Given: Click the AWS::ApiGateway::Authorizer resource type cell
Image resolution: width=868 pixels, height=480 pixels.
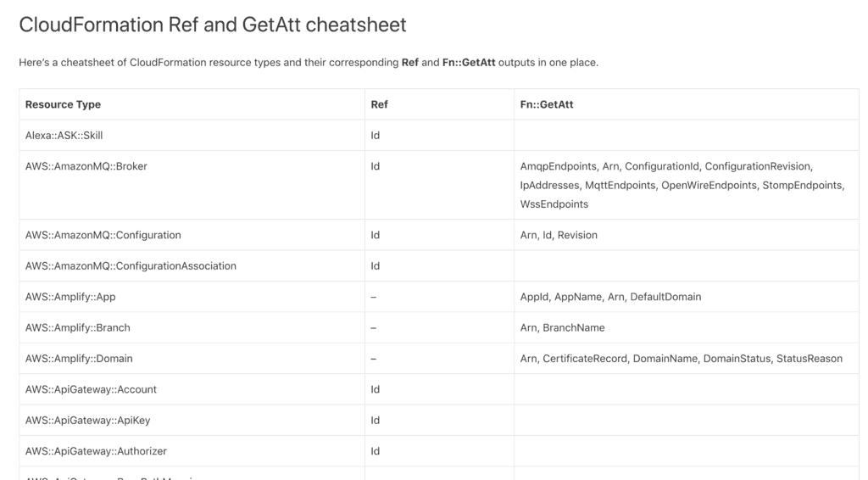Looking at the screenshot, I should (x=97, y=451).
